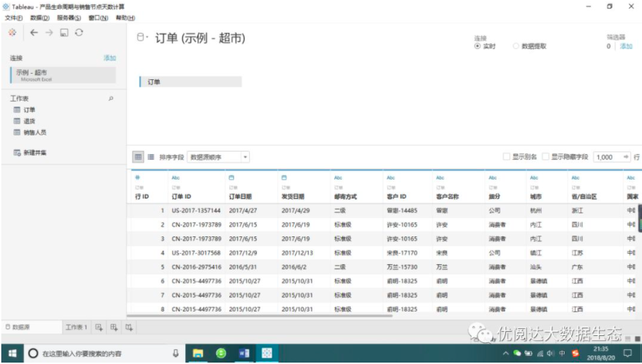642x364 pixels.
Task: Select the 数据提取 extract radio button
Action: pyautogui.click(x=516, y=46)
